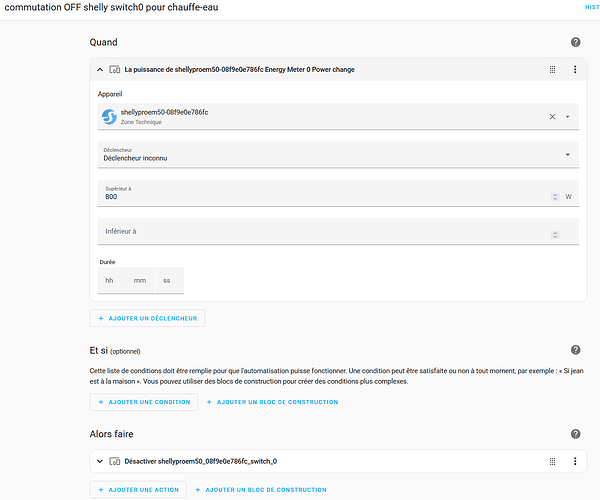This screenshot has height=500, width=600.
Task: Click the Shelly device logo icon
Action: tap(110, 117)
